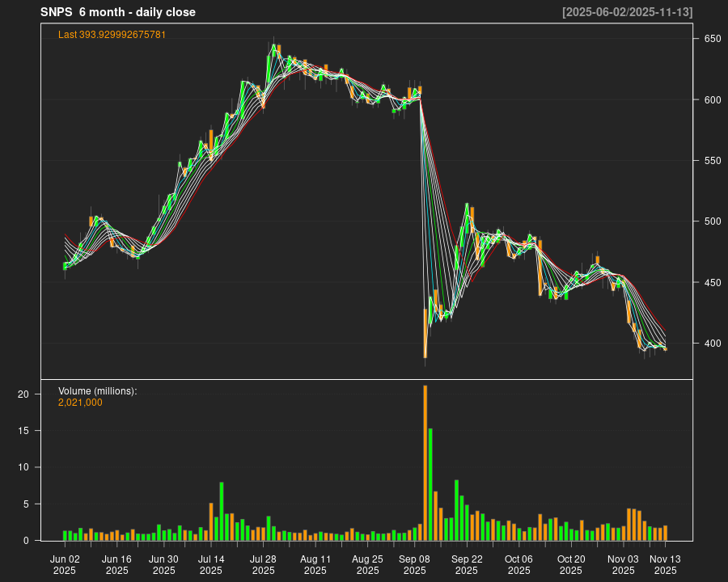The image size is (728, 582).
Task: Select the Jun 02 2025 date marker
Action: point(65,564)
